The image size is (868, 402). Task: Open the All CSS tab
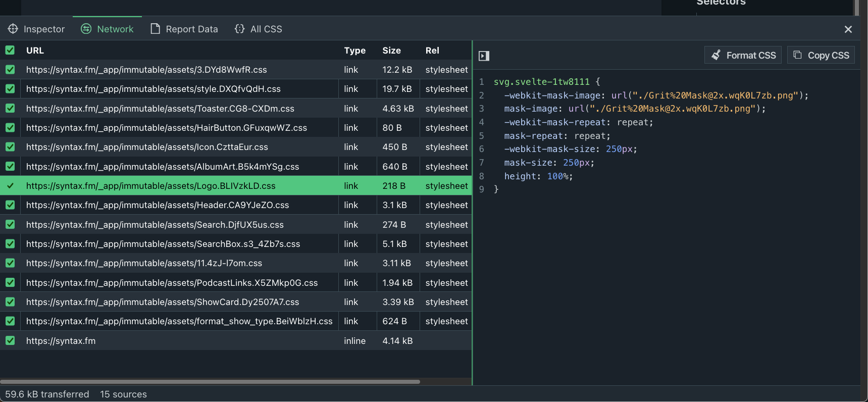click(266, 29)
